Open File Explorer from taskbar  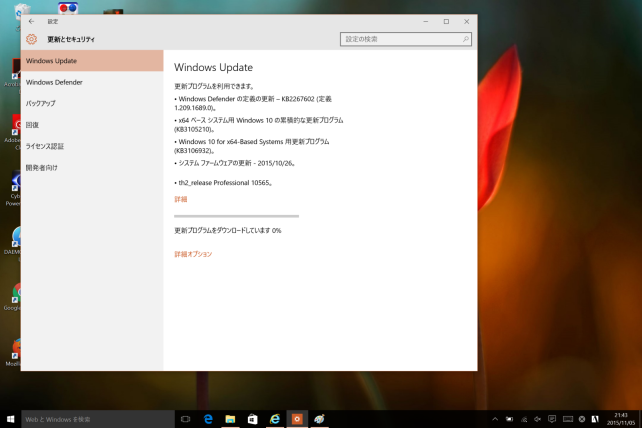(x=230, y=419)
